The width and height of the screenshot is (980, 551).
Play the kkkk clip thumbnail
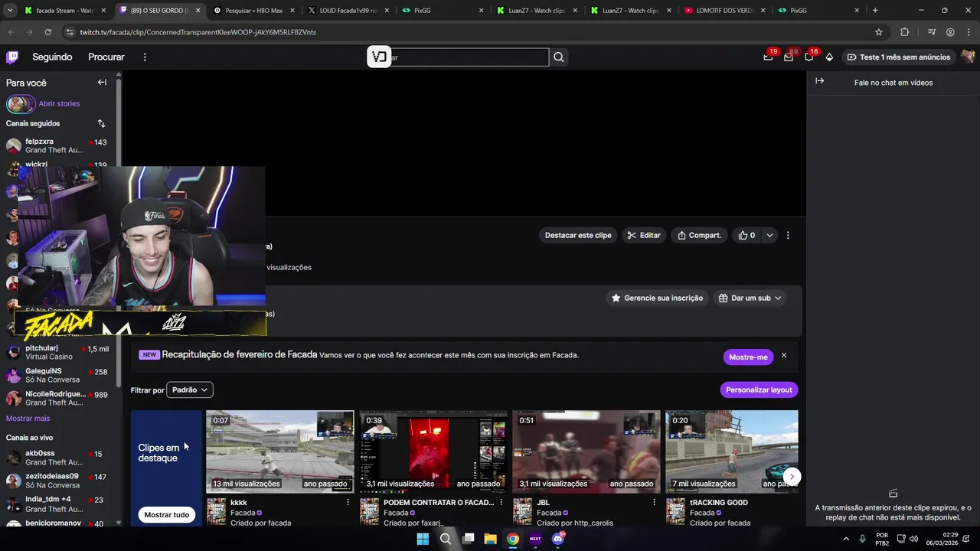(280, 452)
